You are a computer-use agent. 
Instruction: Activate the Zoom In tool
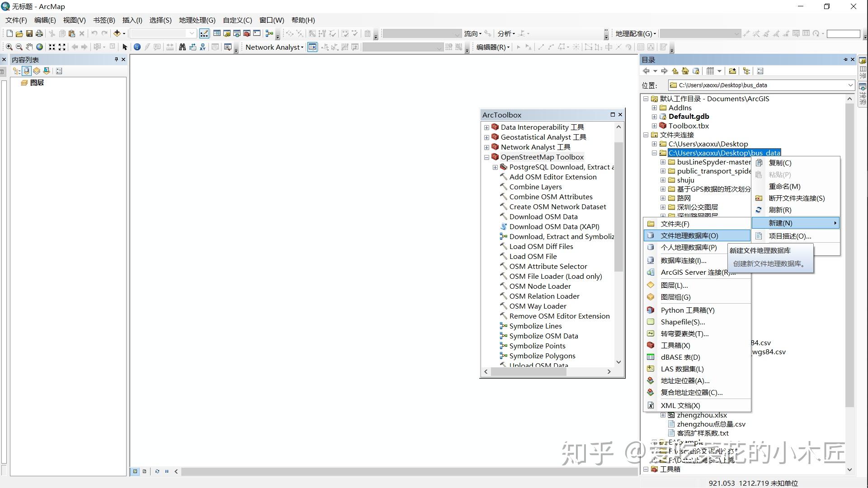pyautogui.click(x=9, y=47)
